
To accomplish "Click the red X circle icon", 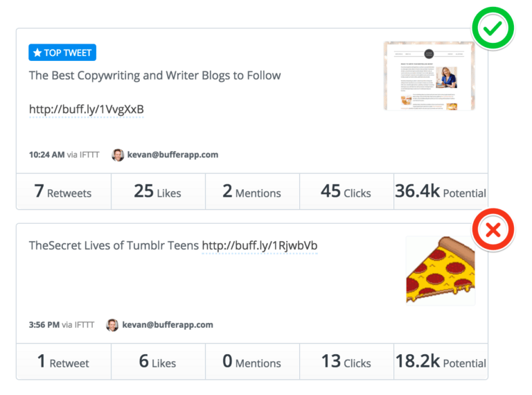I will (493, 231).
